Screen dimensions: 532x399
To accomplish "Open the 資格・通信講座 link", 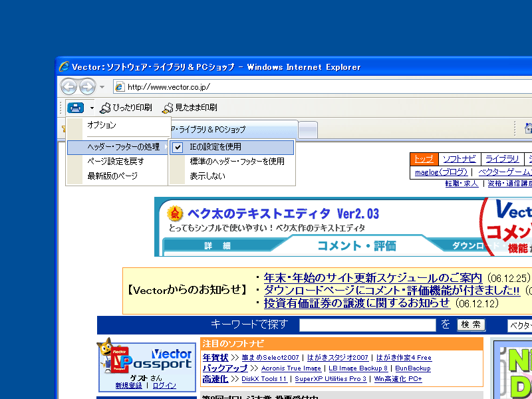I will click(509, 184).
